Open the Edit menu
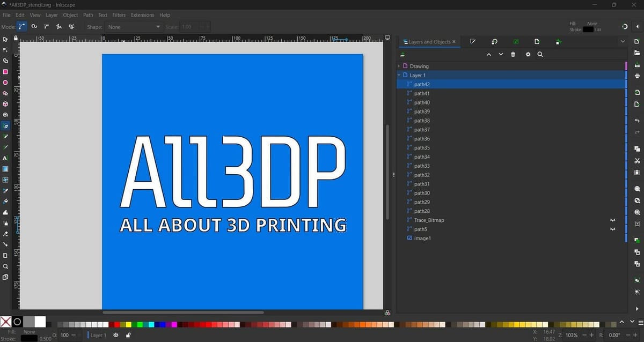 [20, 15]
